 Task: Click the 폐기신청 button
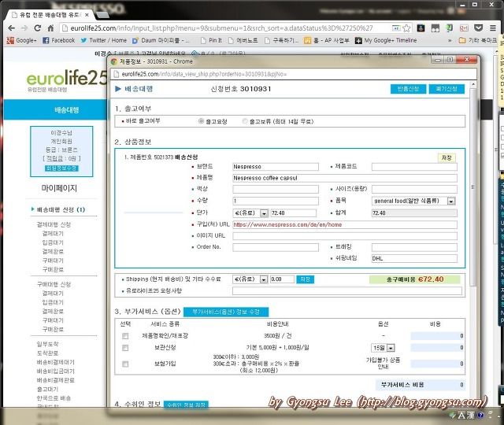pos(447,89)
